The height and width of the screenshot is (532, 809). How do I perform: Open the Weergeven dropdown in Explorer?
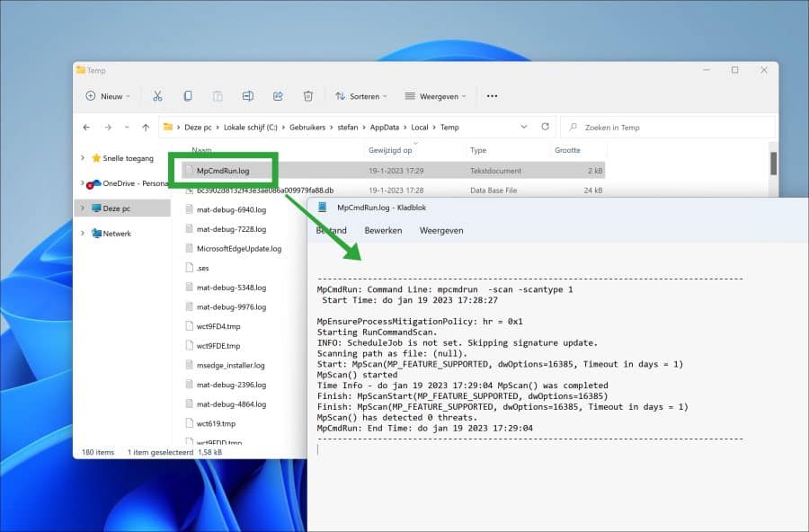[x=435, y=96]
